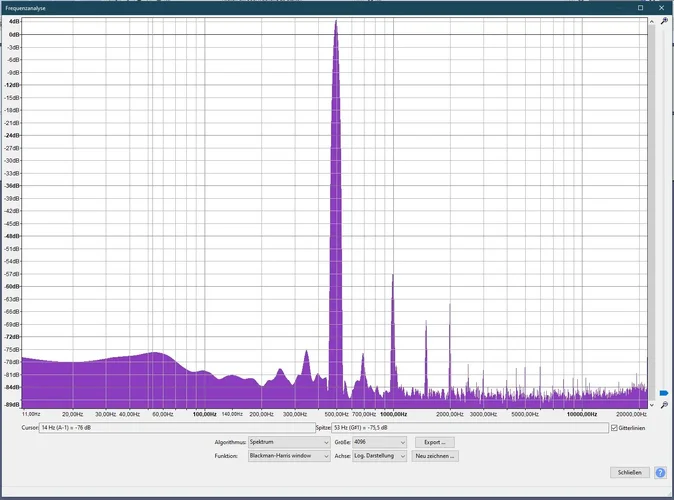The height and width of the screenshot is (500, 674).
Task: Click the scrollbar down arrow beside the plot
Action: tap(652, 404)
